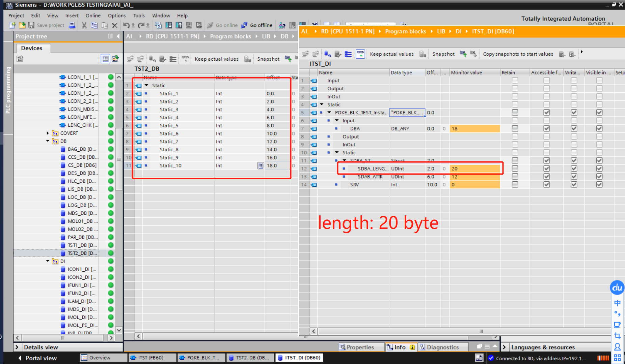This screenshot has height=364, width=625.
Task: Expand the Details view panel
Action: (17, 347)
